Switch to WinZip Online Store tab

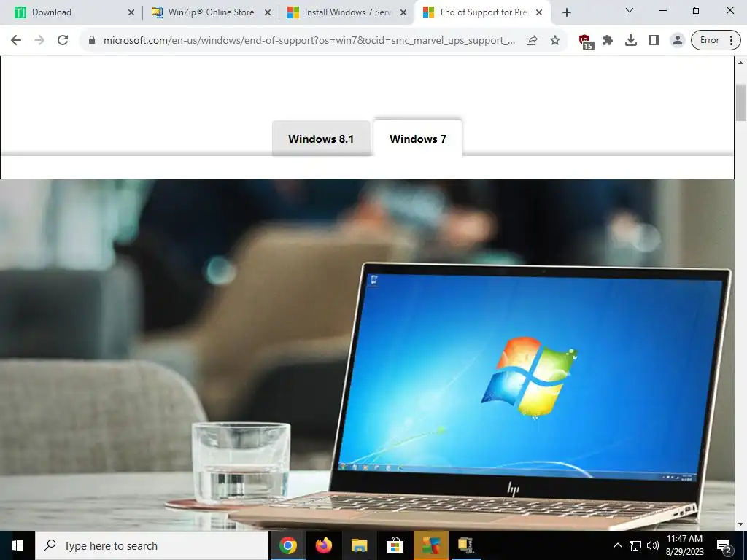point(210,12)
